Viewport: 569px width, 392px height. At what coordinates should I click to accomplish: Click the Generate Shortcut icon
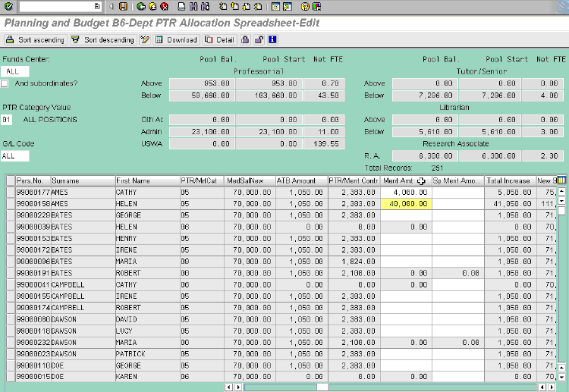click(288, 6)
